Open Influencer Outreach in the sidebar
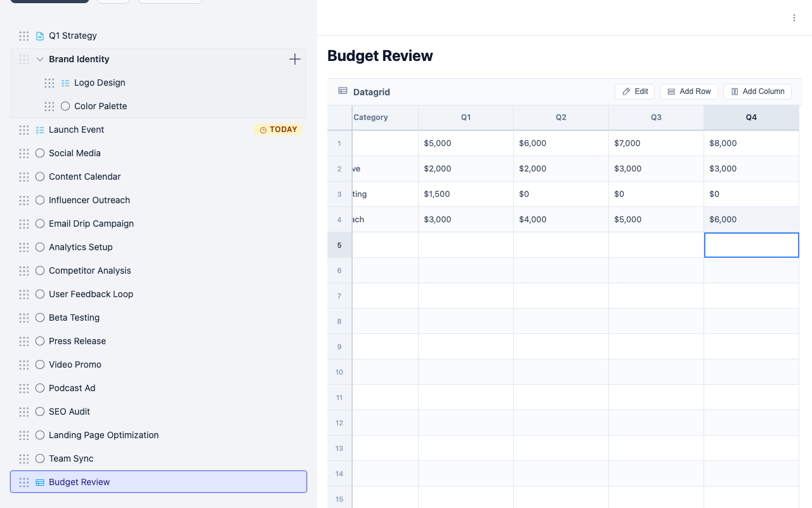This screenshot has height=508, width=812. [x=89, y=200]
